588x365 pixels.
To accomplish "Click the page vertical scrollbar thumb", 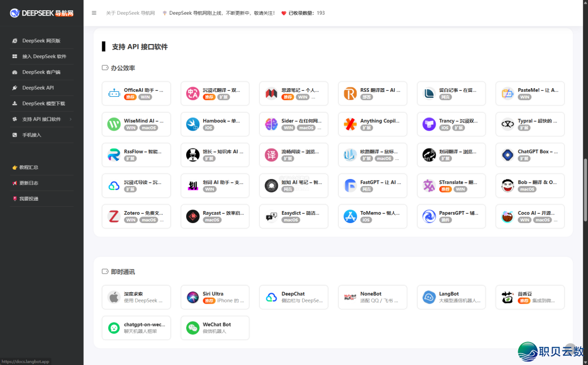I will (x=585, y=191).
